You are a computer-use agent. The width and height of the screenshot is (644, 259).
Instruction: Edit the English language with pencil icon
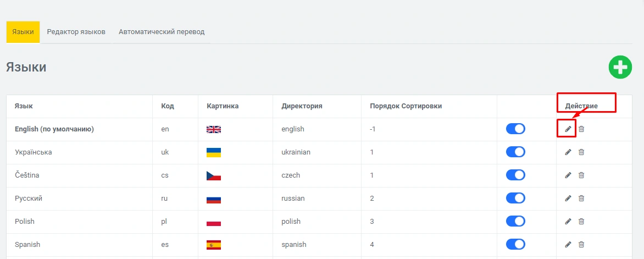(x=568, y=129)
